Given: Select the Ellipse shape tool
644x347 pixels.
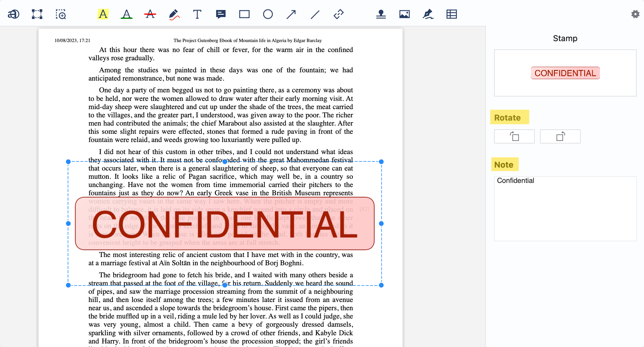Looking at the screenshot, I should [268, 14].
